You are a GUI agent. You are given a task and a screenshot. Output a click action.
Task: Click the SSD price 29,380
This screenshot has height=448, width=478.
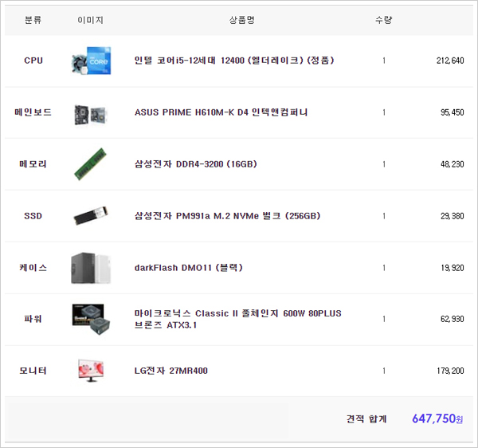(452, 216)
